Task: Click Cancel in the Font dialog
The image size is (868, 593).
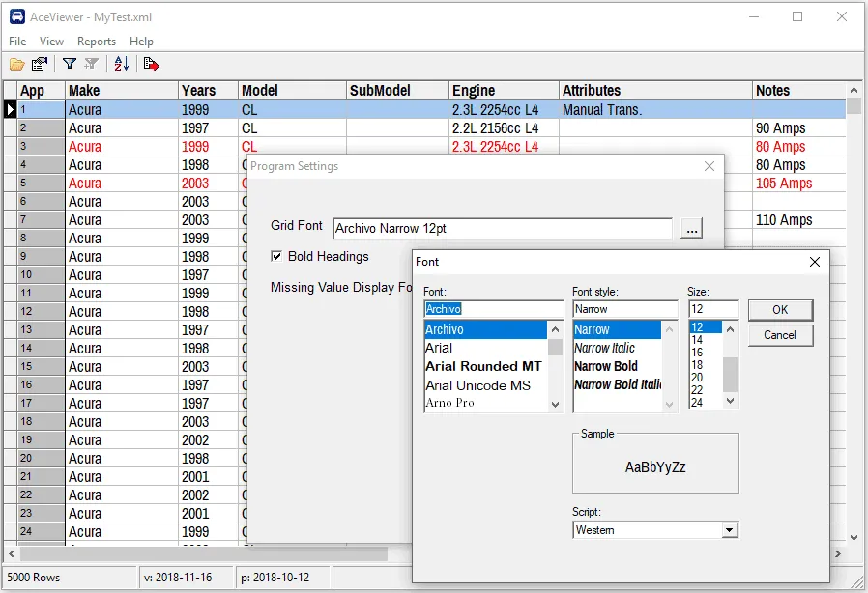Action: pyautogui.click(x=779, y=335)
